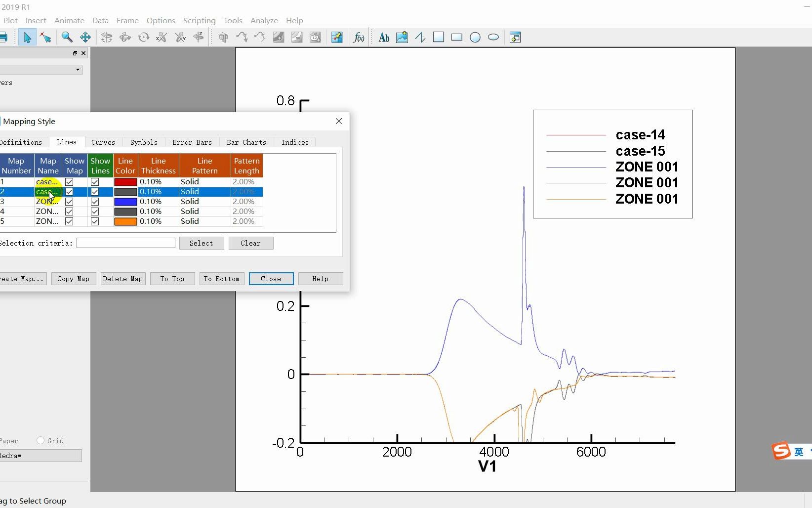Uncheck Show Map for map 1
This screenshot has width=812, height=508.
69,182
